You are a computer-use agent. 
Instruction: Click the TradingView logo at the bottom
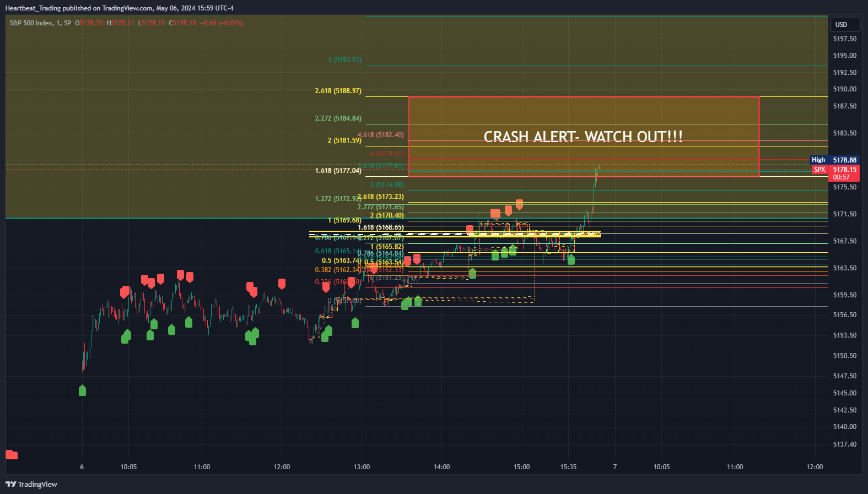point(31,484)
